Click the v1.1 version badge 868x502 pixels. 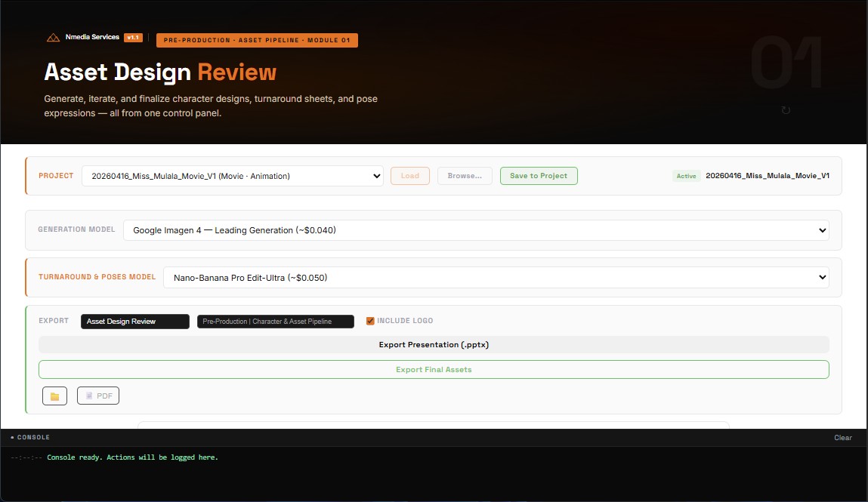coord(133,38)
